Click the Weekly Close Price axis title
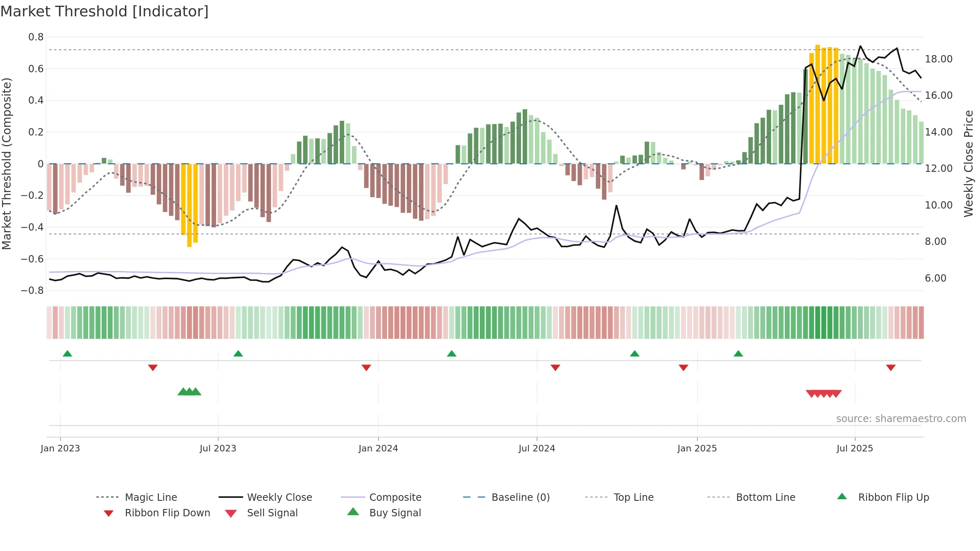 click(969, 164)
